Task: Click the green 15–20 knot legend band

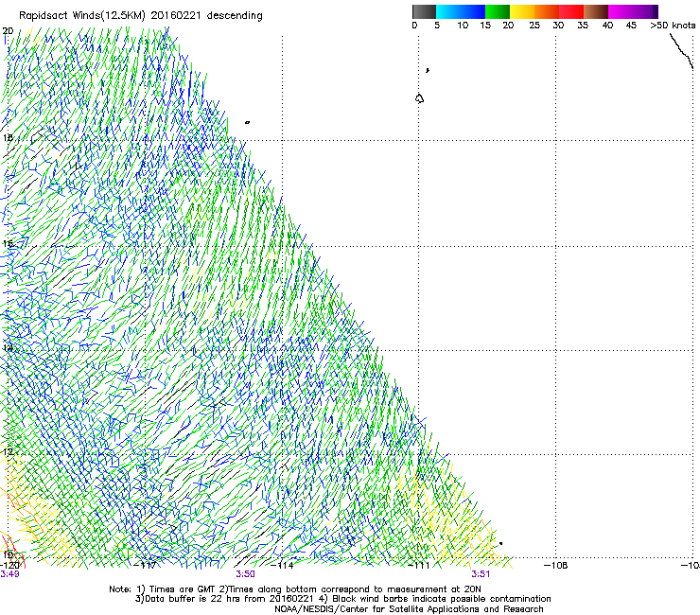Action: [498, 11]
